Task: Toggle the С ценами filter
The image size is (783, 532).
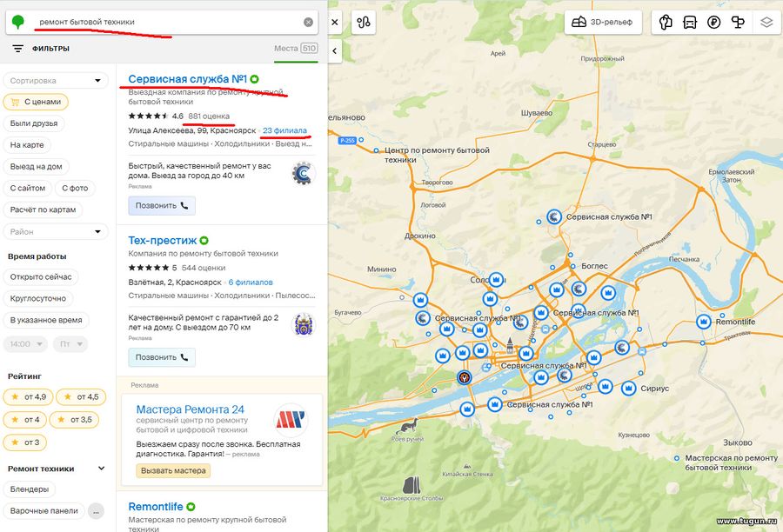Action: pos(36,102)
